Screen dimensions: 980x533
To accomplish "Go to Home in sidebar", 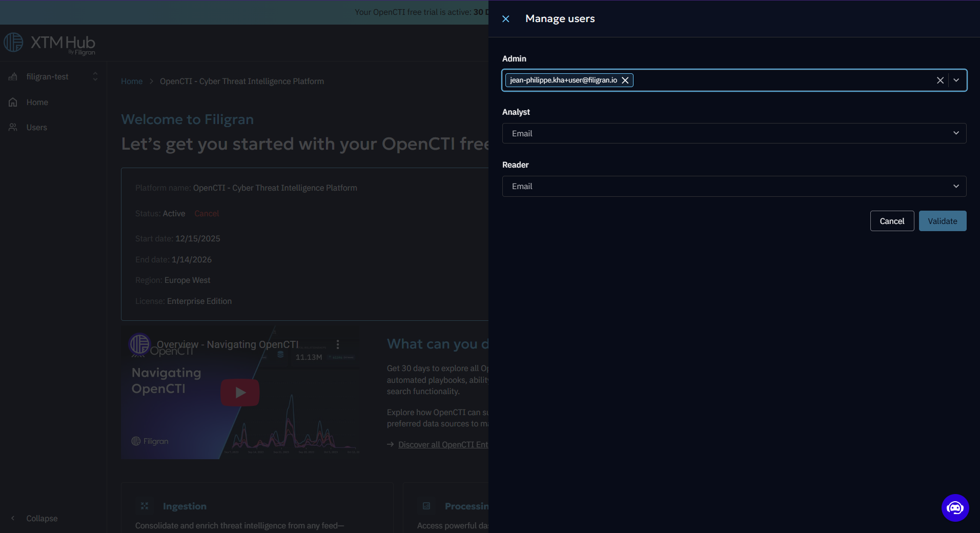I will [37, 102].
